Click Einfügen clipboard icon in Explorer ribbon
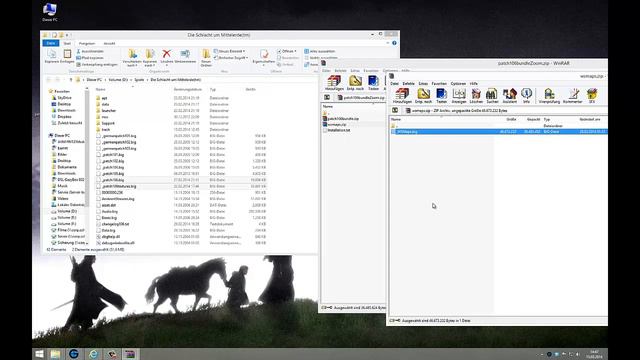Viewport: 640px width, 360px height. [67, 56]
